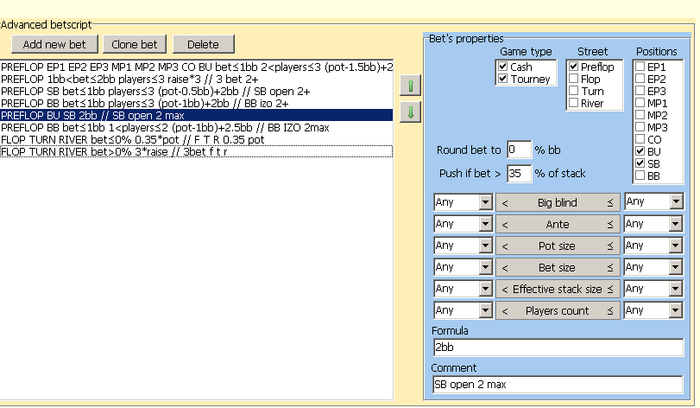This screenshot has width=700, height=408.
Task: Check the EP2 position box
Action: click(x=640, y=79)
